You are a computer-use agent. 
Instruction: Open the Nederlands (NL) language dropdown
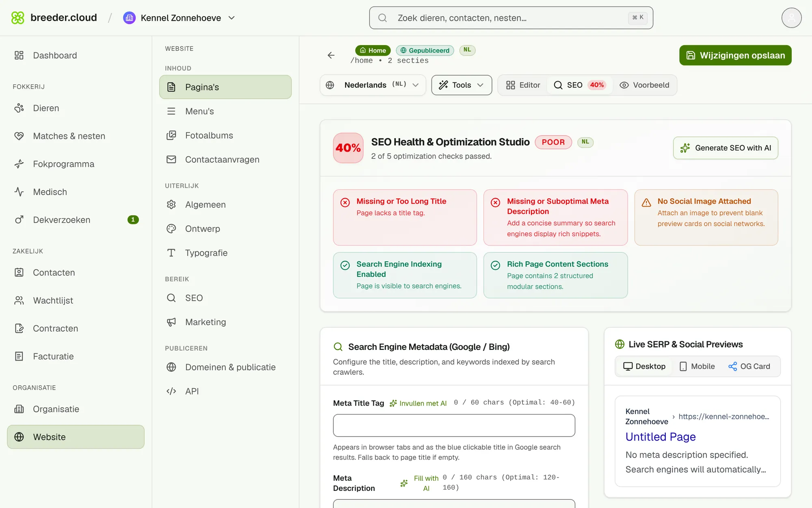coord(373,85)
